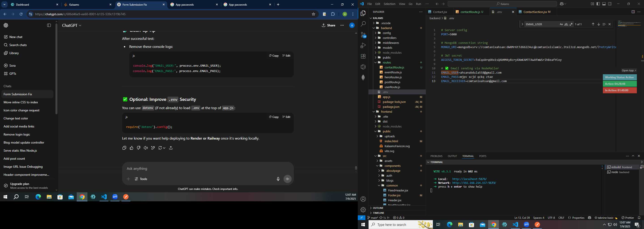Screen dimensions: 644x229
Task: Open the contactRoute.js editor tab
Action: [470, 12]
